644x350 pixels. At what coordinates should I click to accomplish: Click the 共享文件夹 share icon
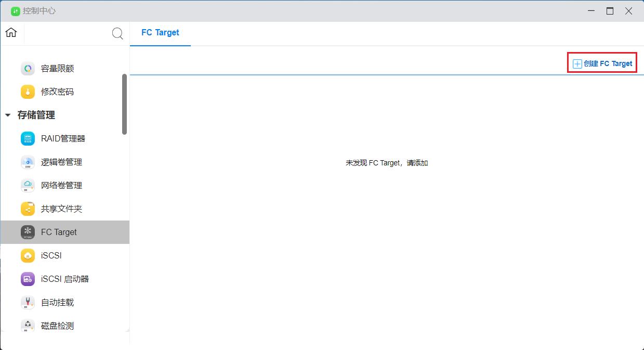point(28,209)
